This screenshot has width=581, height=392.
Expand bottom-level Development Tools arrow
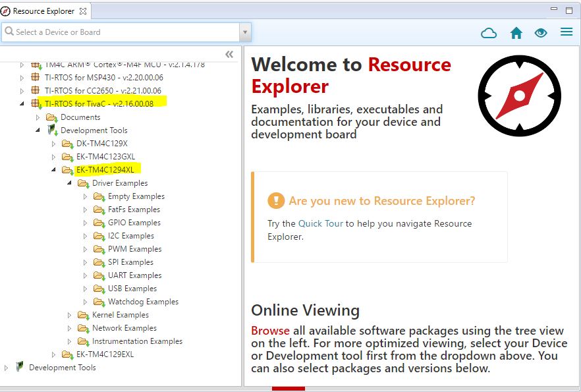6,368
